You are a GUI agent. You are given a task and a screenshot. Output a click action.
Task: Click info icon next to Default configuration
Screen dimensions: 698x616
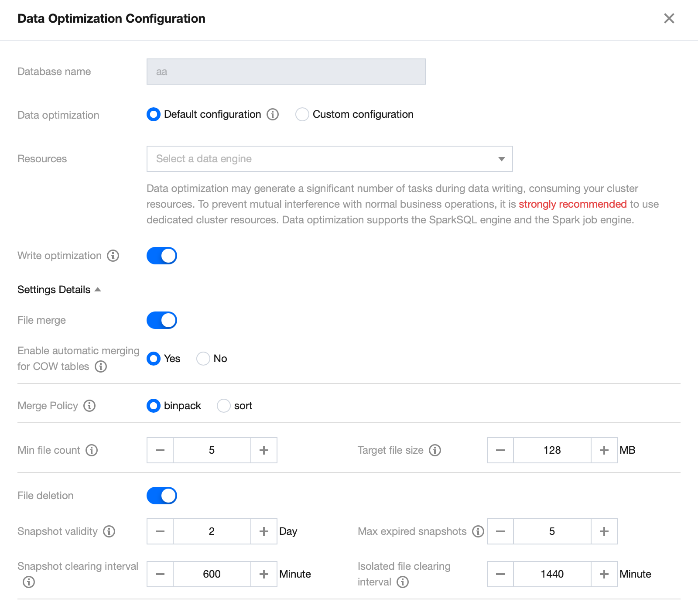273,114
